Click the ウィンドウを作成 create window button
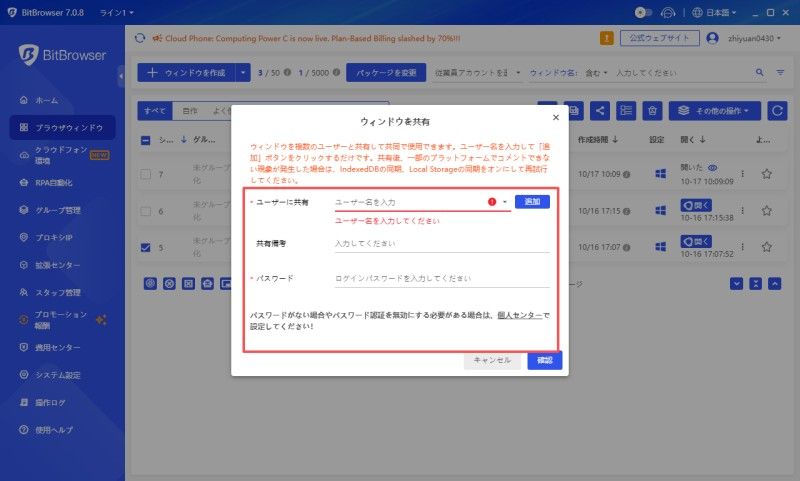The image size is (800, 481). [186, 73]
